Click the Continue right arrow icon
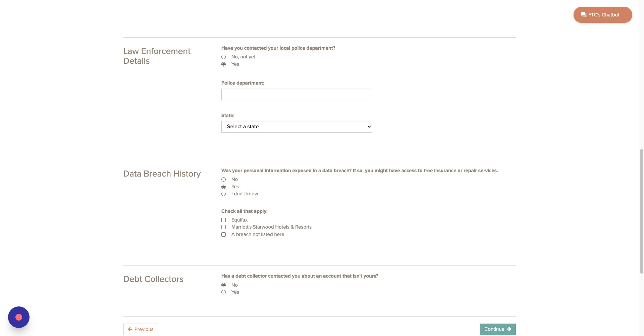 [509, 329]
